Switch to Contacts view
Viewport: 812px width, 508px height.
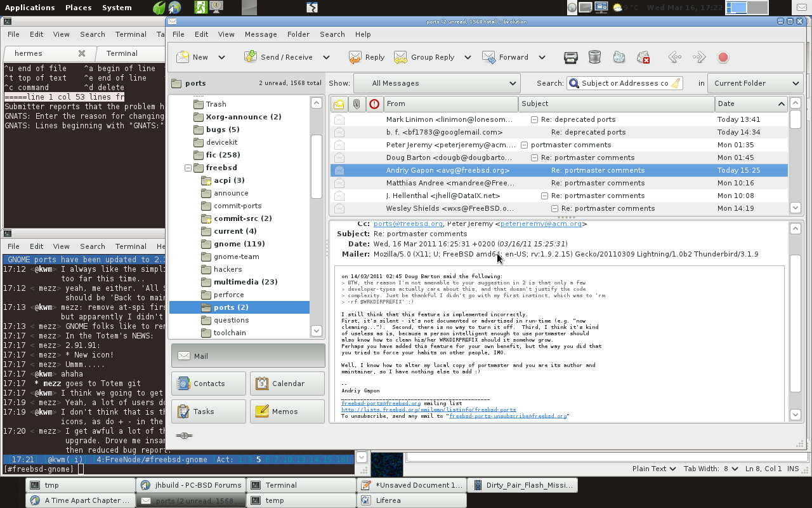209,384
